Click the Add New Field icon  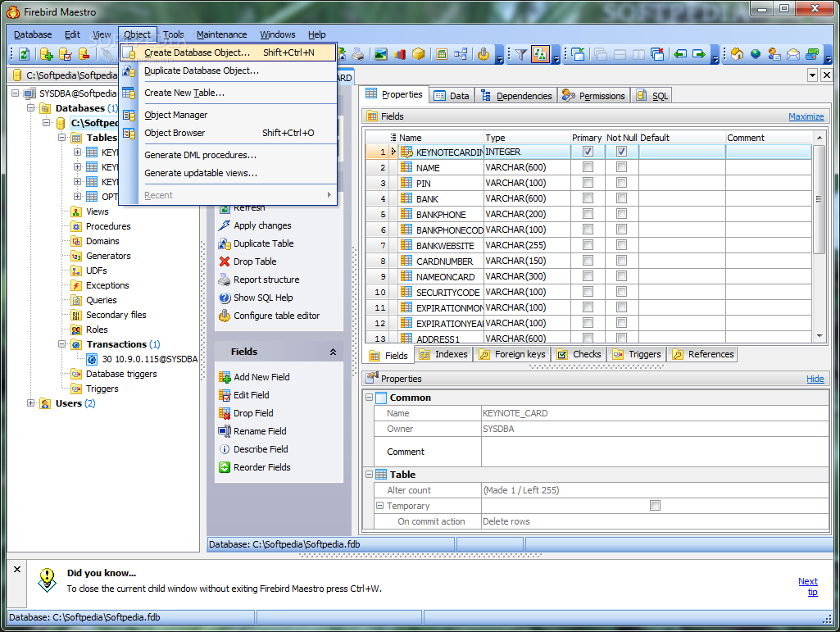[x=225, y=377]
